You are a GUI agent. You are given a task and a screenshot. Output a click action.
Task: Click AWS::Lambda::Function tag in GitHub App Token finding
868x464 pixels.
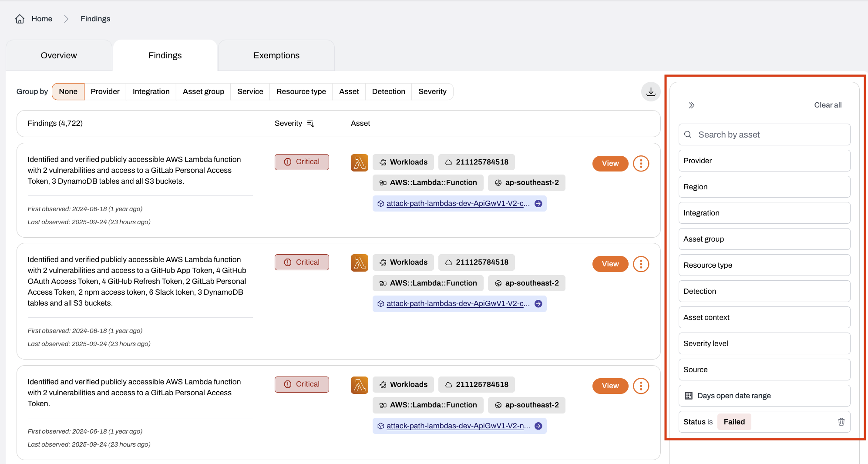[428, 283]
